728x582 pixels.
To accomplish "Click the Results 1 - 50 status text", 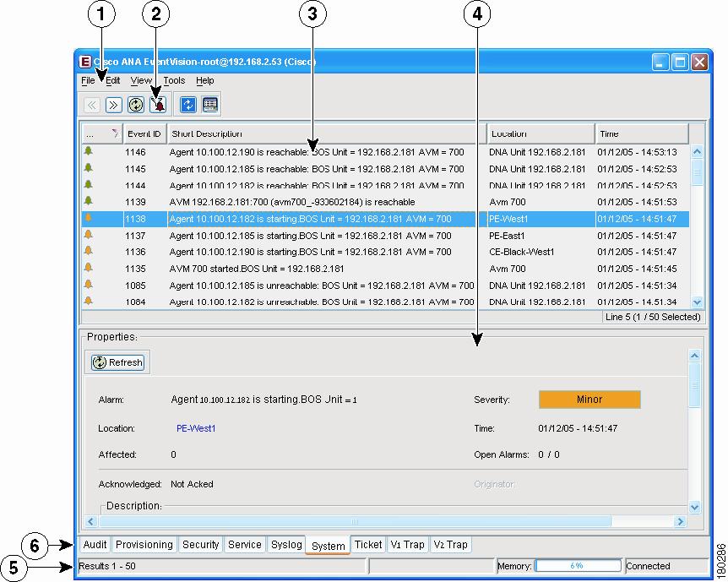I will 107,566.
